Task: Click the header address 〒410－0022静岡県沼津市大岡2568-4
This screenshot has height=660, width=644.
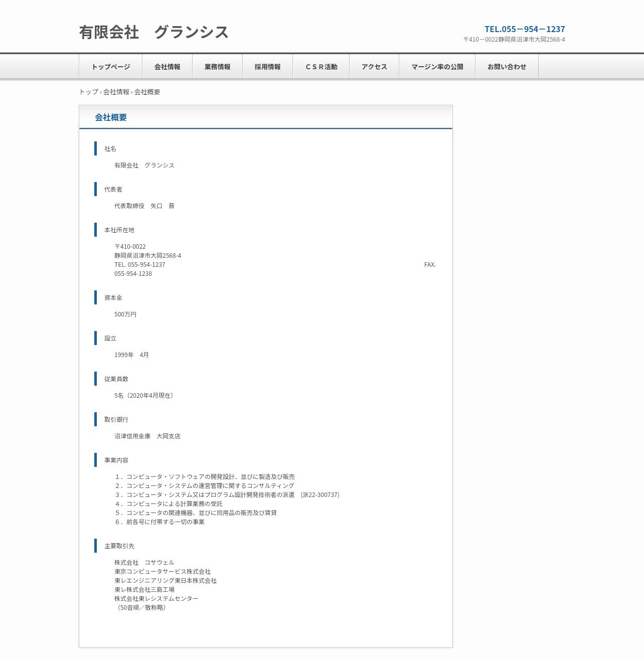Action: pos(514,40)
